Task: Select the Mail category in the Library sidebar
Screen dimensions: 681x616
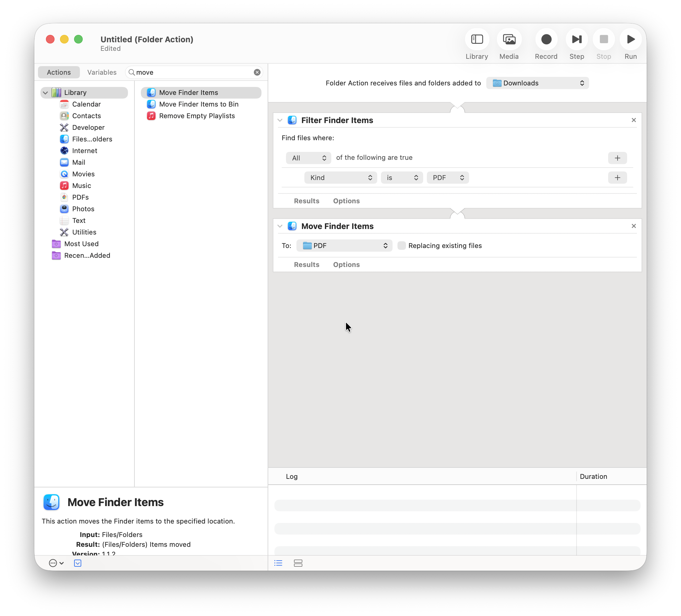Action: 78,162
